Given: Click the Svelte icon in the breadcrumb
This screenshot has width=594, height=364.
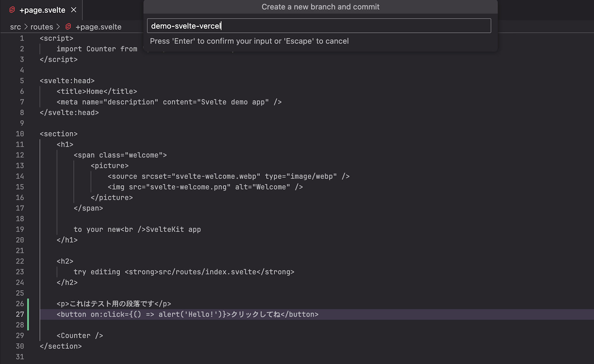Looking at the screenshot, I should pyautogui.click(x=68, y=27).
